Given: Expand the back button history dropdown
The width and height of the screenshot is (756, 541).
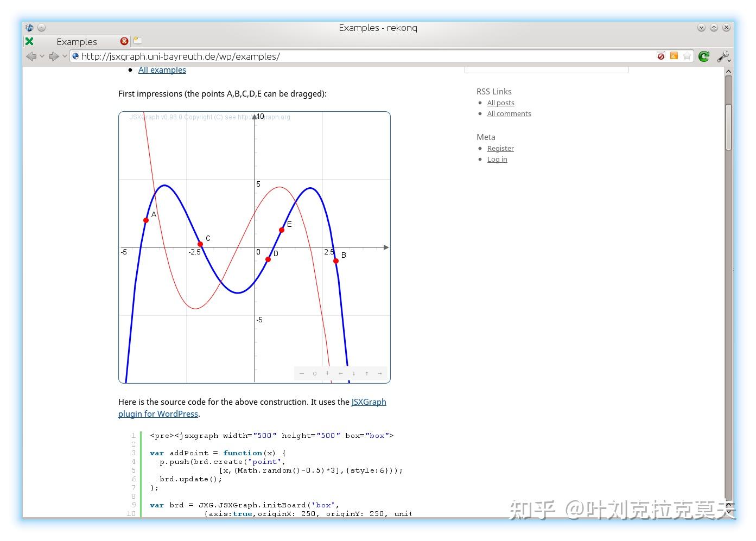Looking at the screenshot, I should [x=42, y=56].
